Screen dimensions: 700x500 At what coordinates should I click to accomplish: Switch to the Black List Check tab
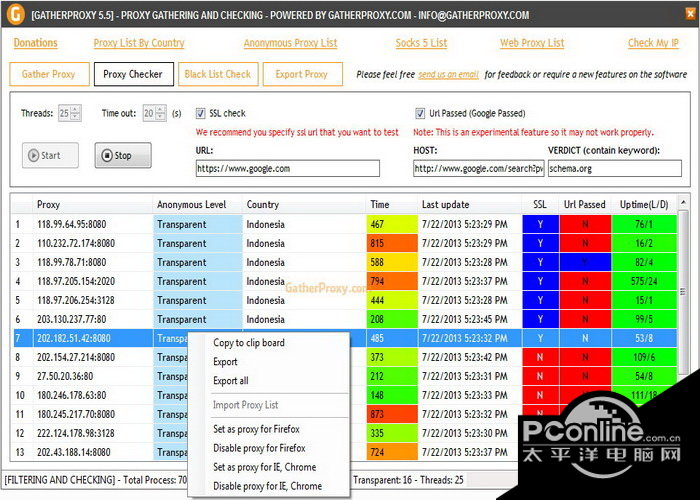(218, 74)
